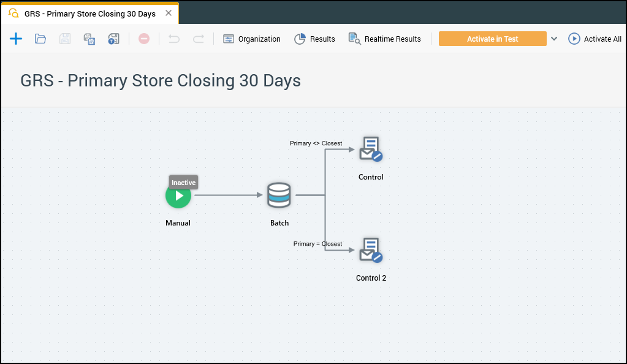Screen dimensions: 627x364
Task: Click the Activate in Test button
Action: 492,39
